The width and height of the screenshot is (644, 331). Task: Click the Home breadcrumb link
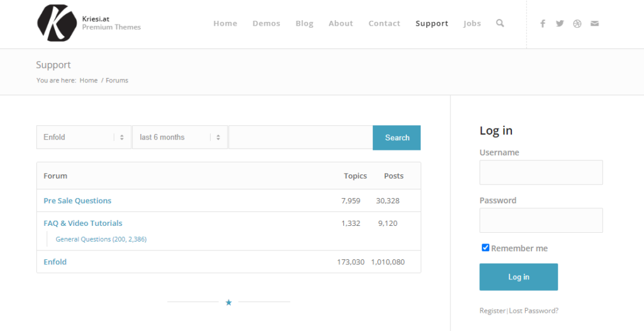pos(88,81)
